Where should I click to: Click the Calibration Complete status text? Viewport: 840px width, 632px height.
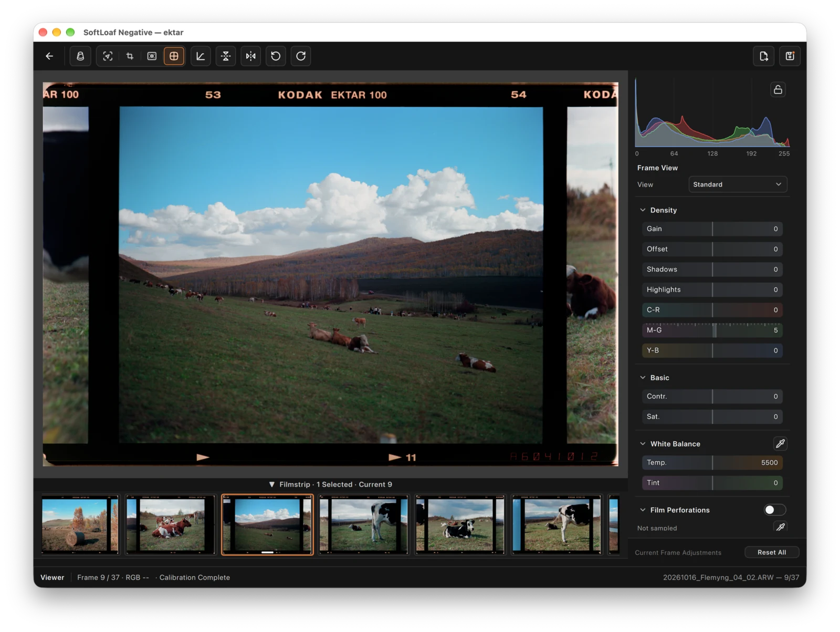[x=195, y=578]
